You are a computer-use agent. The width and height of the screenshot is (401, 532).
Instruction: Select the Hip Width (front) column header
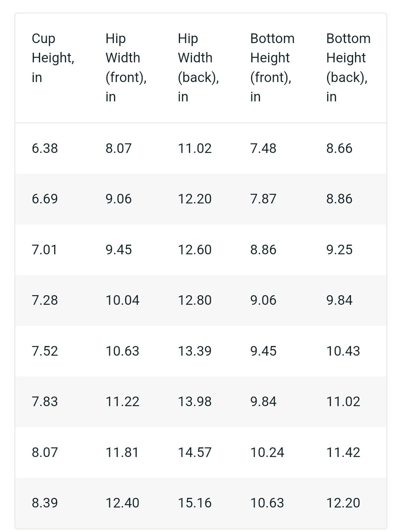126,68
